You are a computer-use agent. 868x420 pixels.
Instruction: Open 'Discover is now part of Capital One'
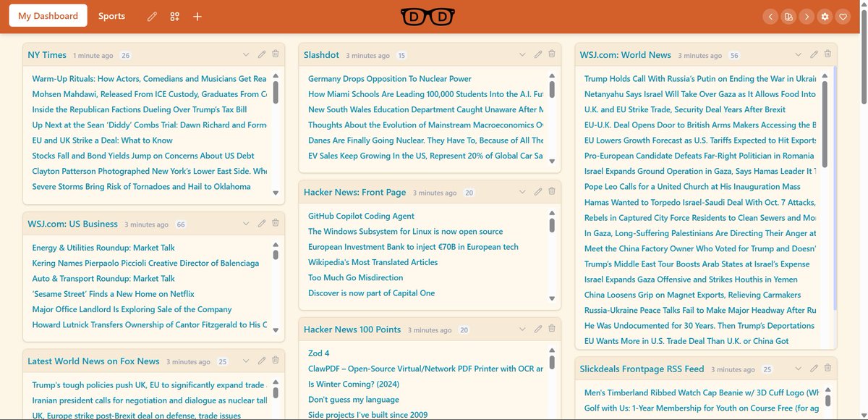(371, 293)
